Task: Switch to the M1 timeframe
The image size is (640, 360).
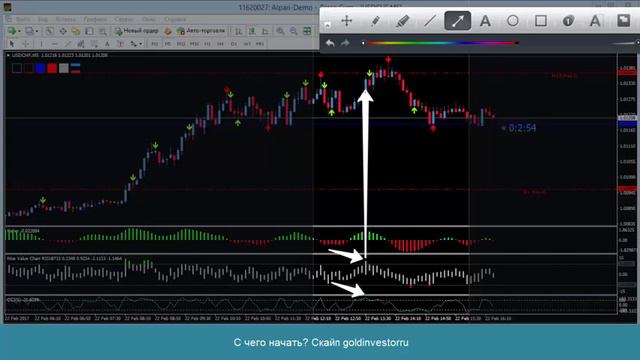Action: tap(155, 44)
